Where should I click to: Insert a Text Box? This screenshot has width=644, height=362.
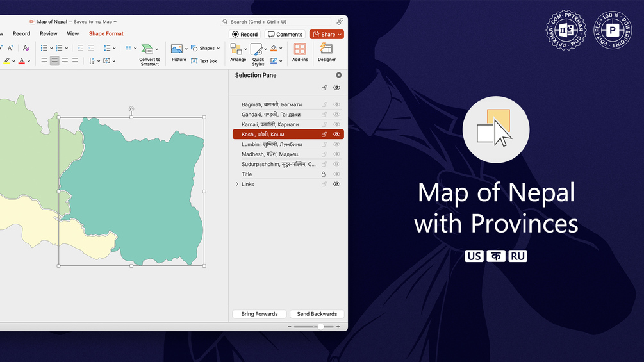204,61
